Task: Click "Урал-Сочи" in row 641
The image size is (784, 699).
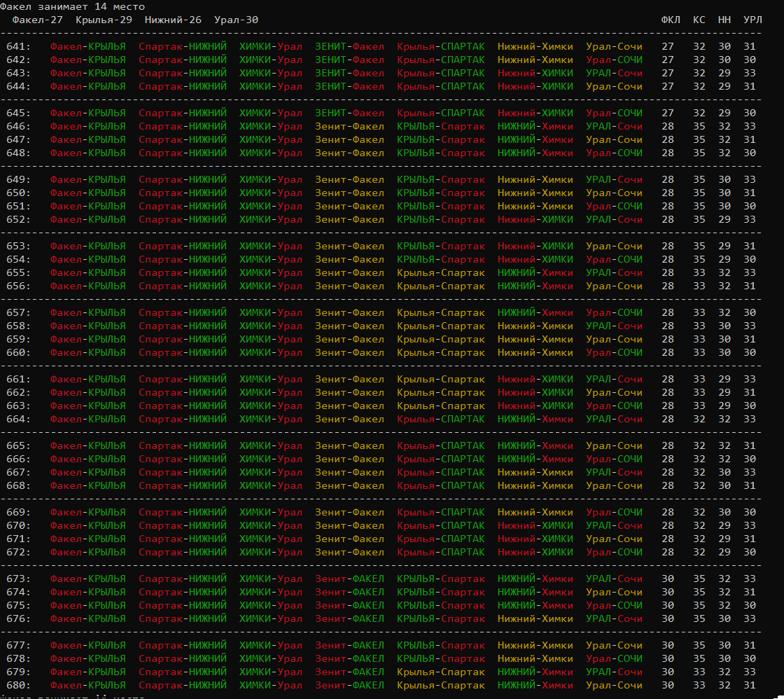Action: [614, 46]
